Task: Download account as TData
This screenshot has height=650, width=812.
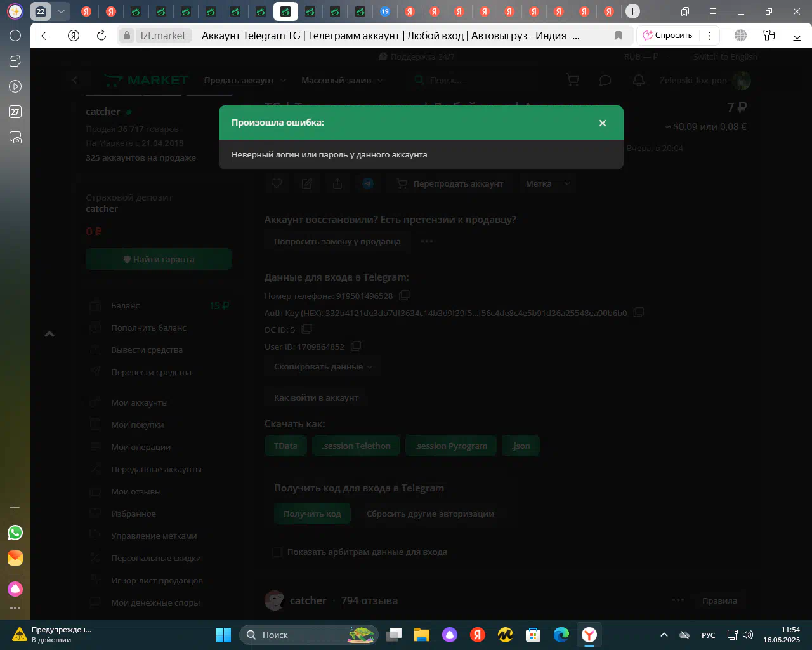Action: (x=285, y=446)
